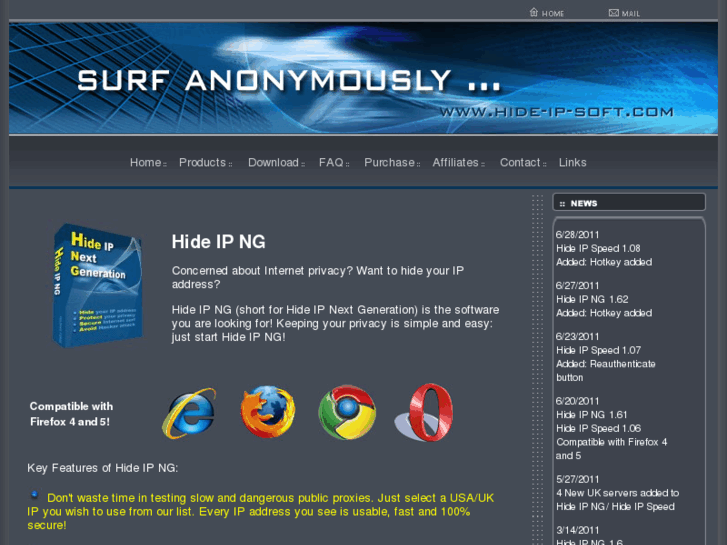Click the www.hide-ip-soft.com banner text
The image size is (727, 545).
pyautogui.click(x=557, y=112)
